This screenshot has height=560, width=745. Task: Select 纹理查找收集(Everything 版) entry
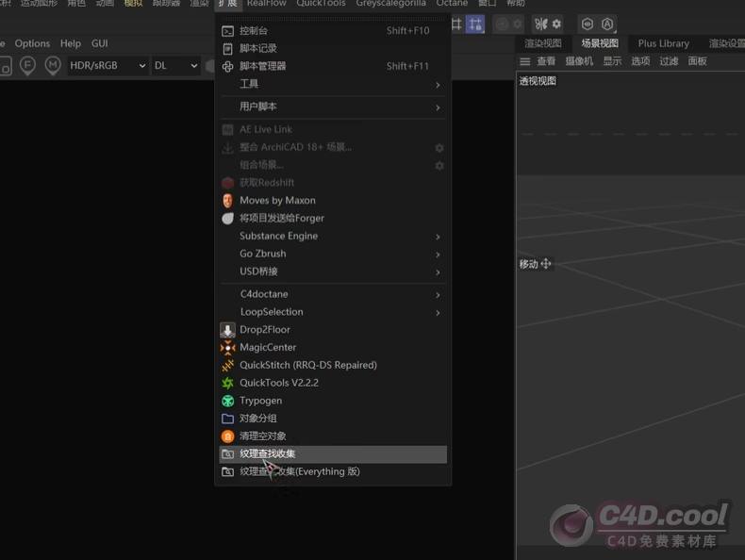point(333,471)
